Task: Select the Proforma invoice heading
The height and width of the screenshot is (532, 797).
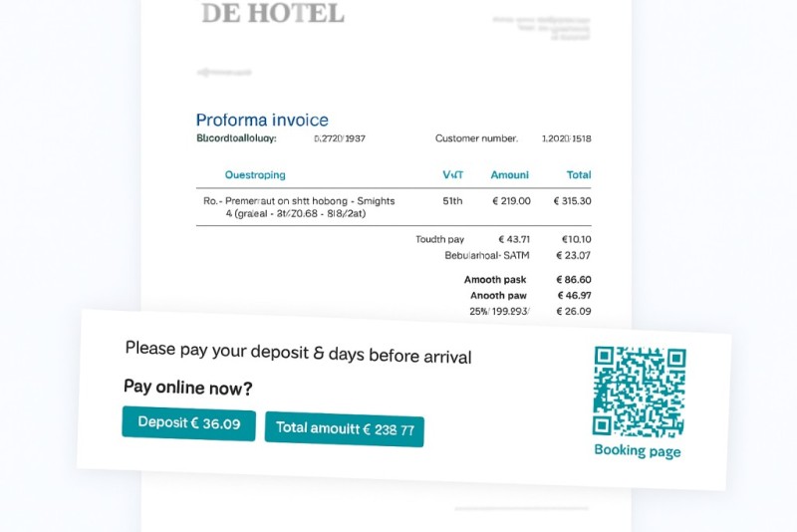Action: 262,121
